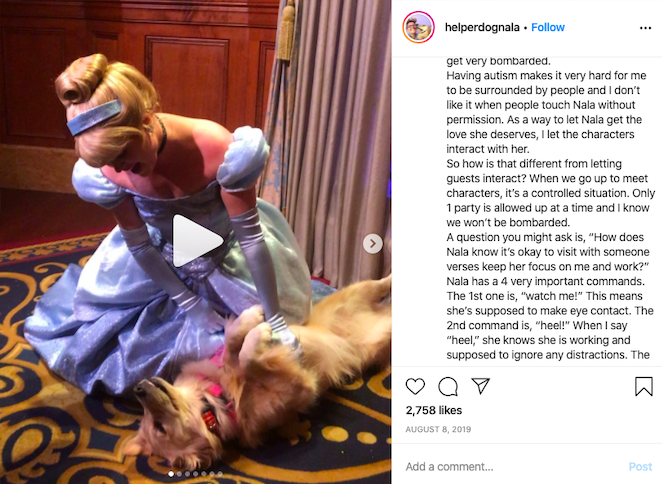Jump to the second carousel dot
Image resolution: width=662 pixels, height=484 pixels.
(x=179, y=474)
